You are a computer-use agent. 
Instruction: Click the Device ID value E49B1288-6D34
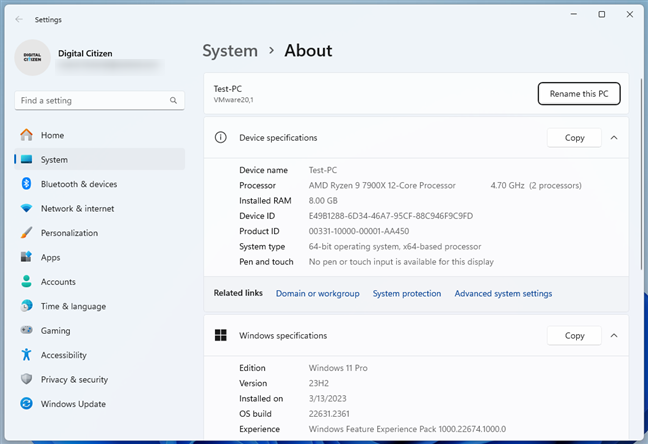pos(391,216)
